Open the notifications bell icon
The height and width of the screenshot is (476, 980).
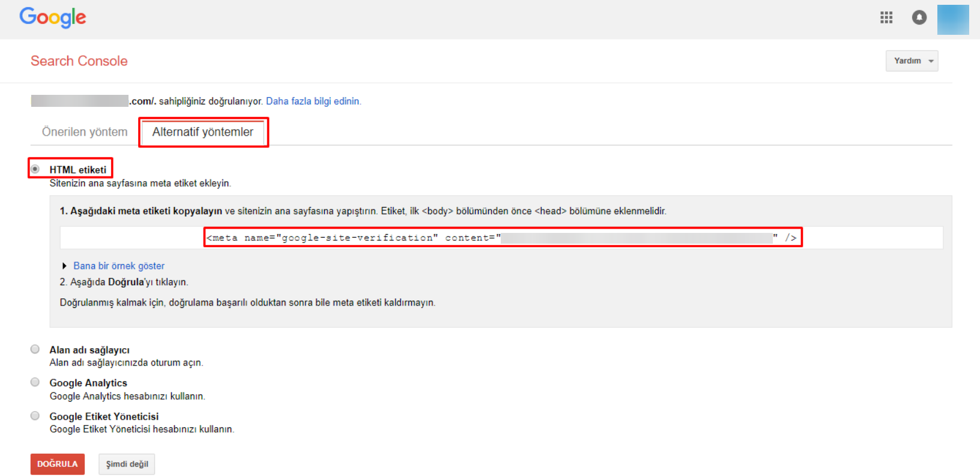click(x=919, y=17)
